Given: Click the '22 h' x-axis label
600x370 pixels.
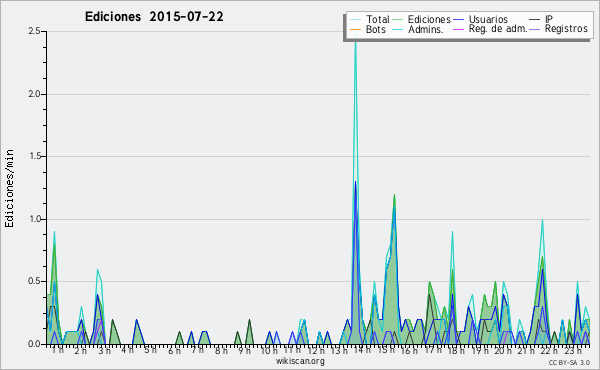Looking at the screenshot, I should (x=549, y=350).
